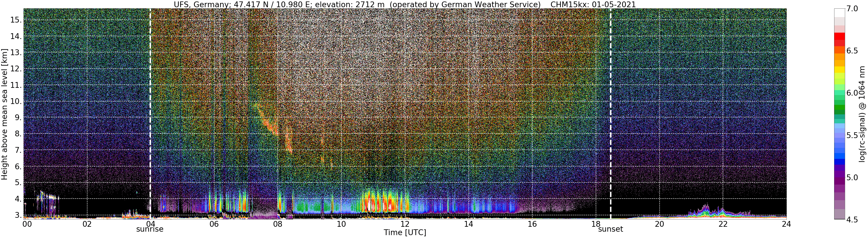The width and height of the screenshot is (868, 238).
Task: Click the y-axis tick label '12.'
Action: coord(16,69)
